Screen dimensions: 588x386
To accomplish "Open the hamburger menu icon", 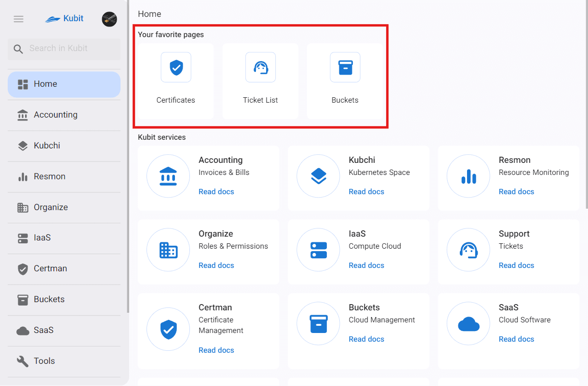I will (x=18, y=19).
